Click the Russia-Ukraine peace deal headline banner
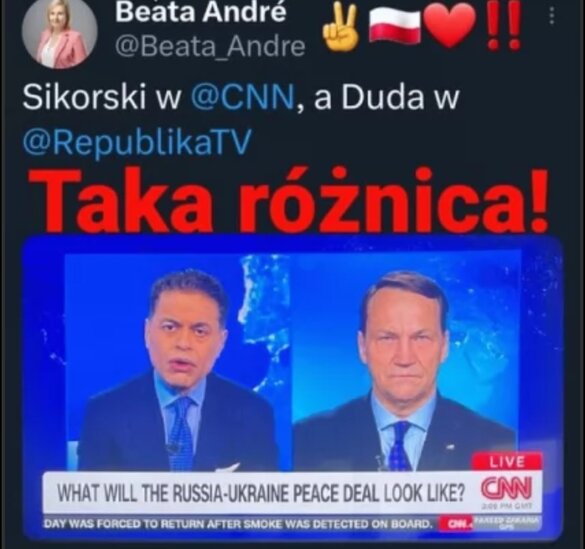 pyautogui.click(x=261, y=493)
